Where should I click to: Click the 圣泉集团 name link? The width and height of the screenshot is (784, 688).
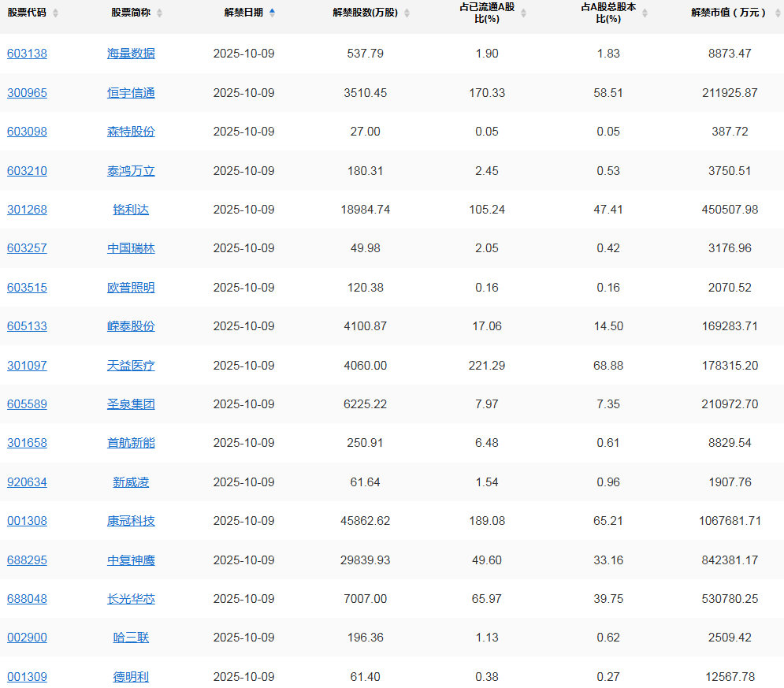pyautogui.click(x=131, y=404)
